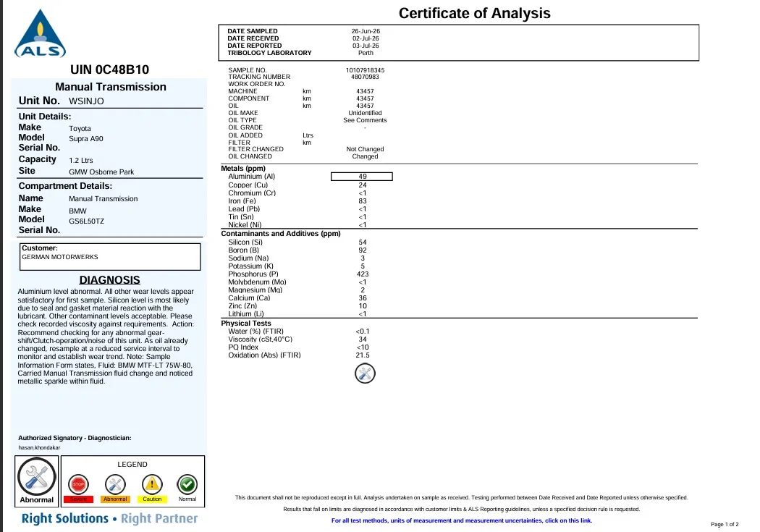The width and height of the screenshot is (760, 532).
Task: Click the Caution warning icon in the legend
Action: tap(152, 484)
